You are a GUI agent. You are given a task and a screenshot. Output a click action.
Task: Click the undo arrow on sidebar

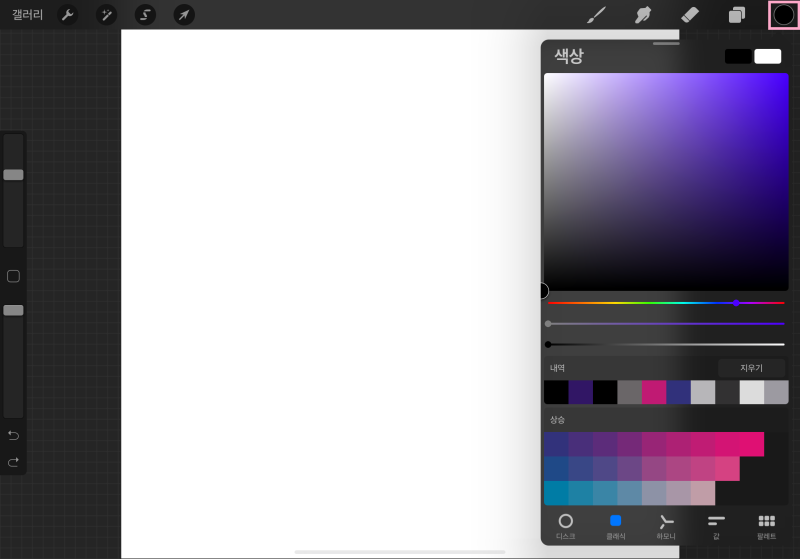(13, 436)
